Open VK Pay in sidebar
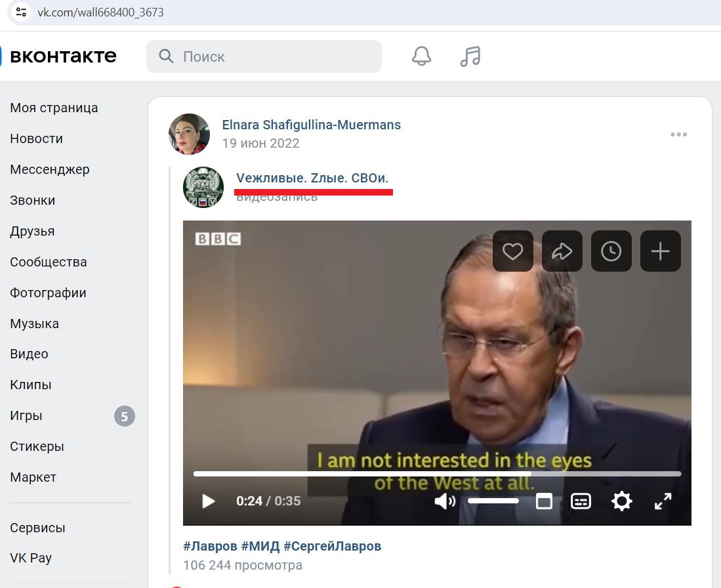Screen dimensions: 721x588 pos(31,558)
